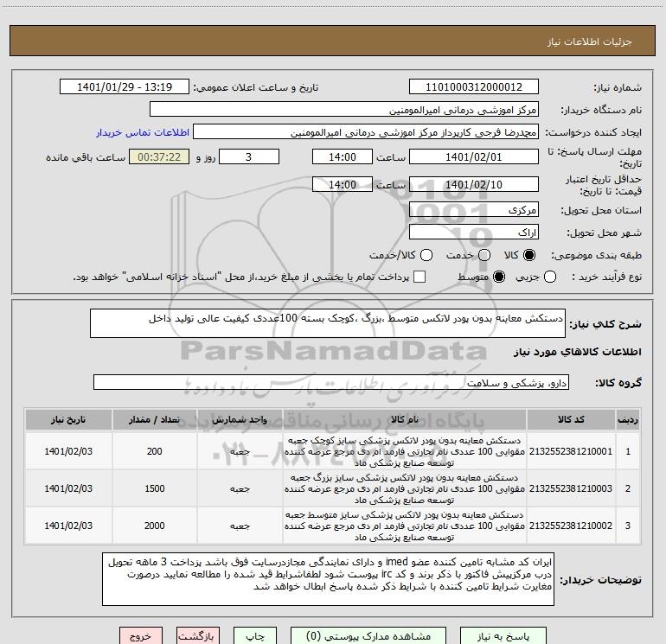Click the quantity cell 1500
The image size is (666, 644).
pos(154,488)
